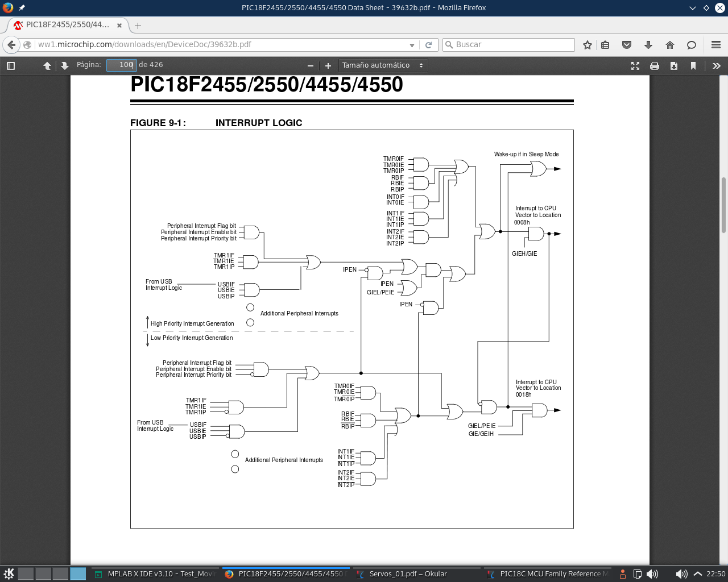Switch to PIC18C MCU Family Reference window
Viewport: 728px width, 582px height.
coord(548,573)
